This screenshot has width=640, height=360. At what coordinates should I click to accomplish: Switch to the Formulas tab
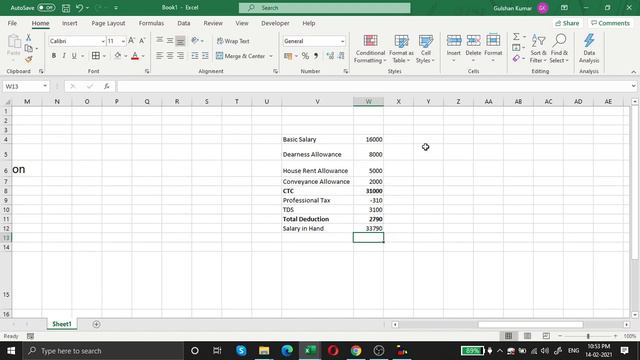tap(151, 23)
